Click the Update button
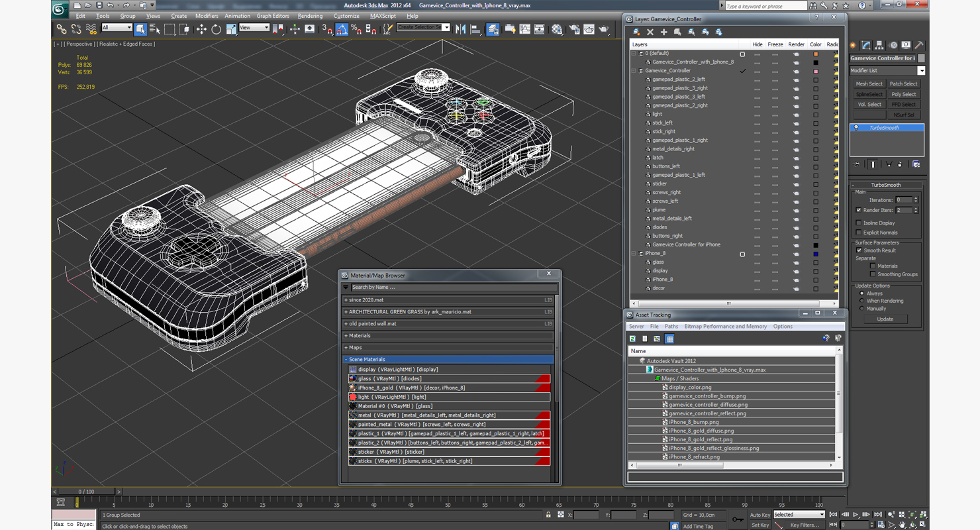980x530 pixels. click(x=885, y=319)
